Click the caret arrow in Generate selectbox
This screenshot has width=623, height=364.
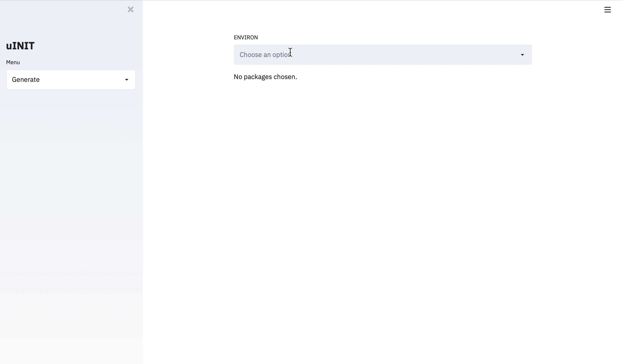click(127, 80)
